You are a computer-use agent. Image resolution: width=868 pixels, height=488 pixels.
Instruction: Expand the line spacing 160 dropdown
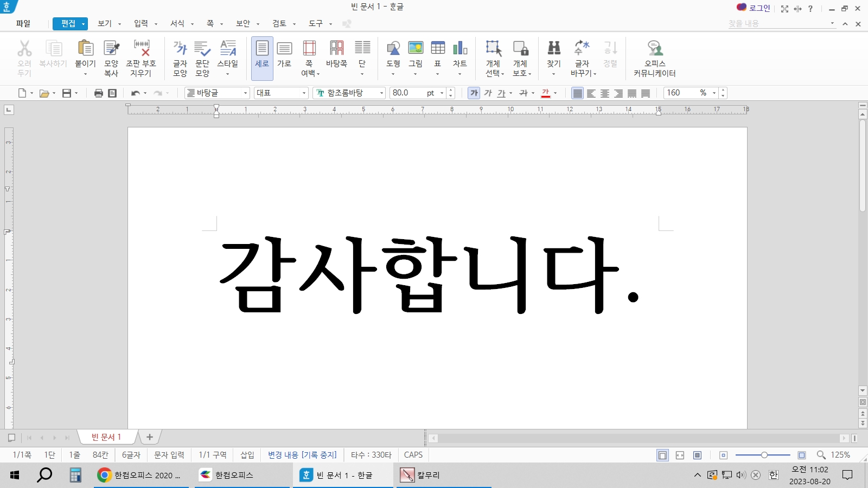coord(713,93)
